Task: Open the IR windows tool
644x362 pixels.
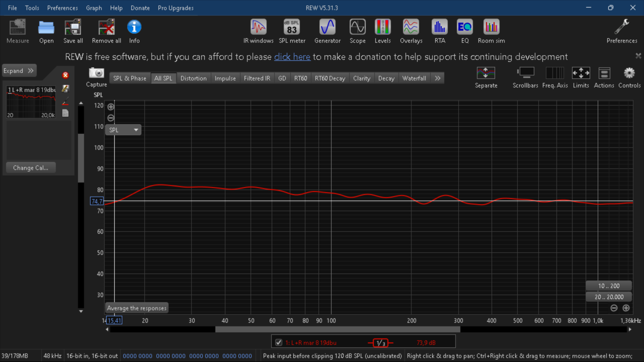Action: [258, 31]
